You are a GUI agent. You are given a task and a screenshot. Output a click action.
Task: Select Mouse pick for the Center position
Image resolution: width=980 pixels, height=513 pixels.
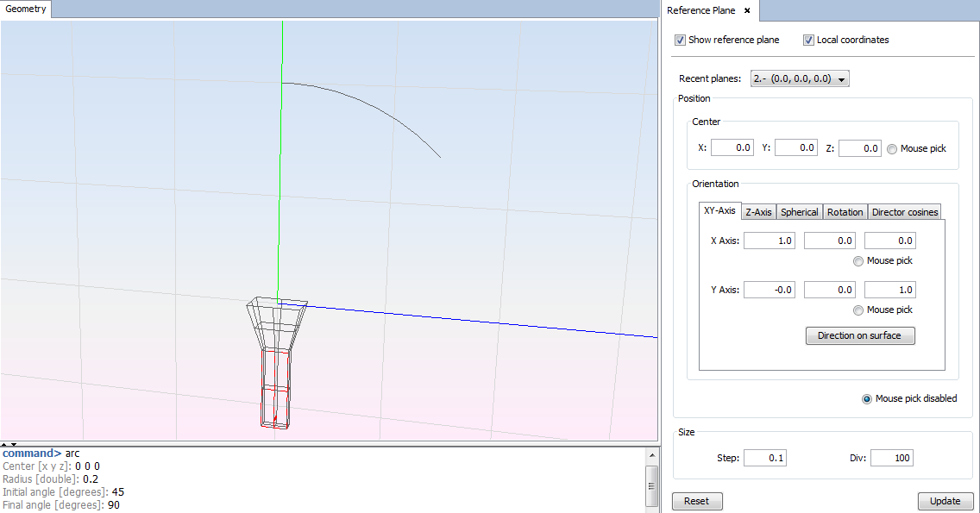click(893, 147)
